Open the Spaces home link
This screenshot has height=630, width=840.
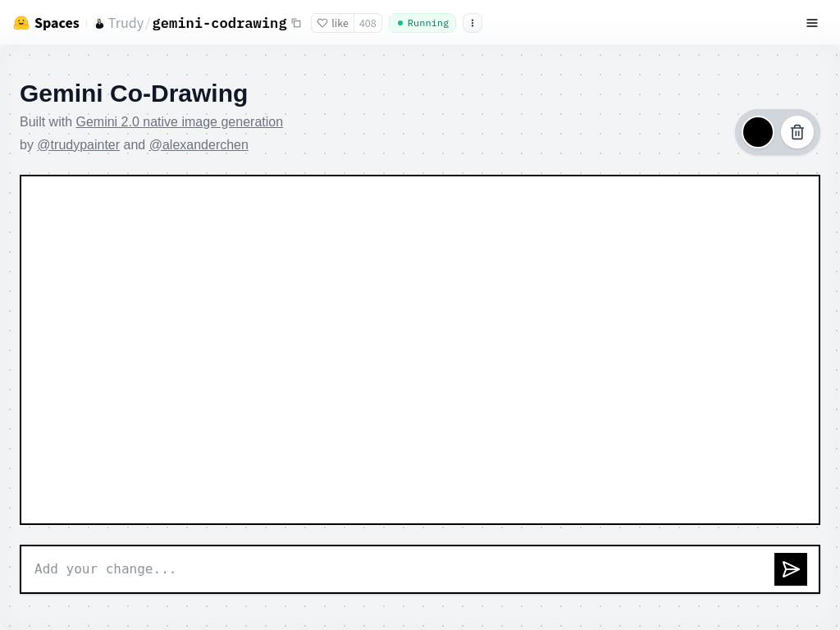point(57,23)
